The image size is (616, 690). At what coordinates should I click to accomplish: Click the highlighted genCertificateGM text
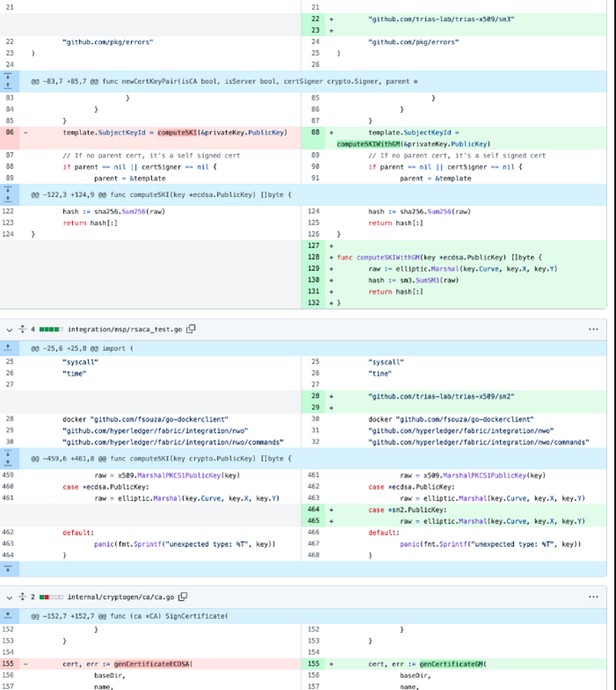pos(451,664)
